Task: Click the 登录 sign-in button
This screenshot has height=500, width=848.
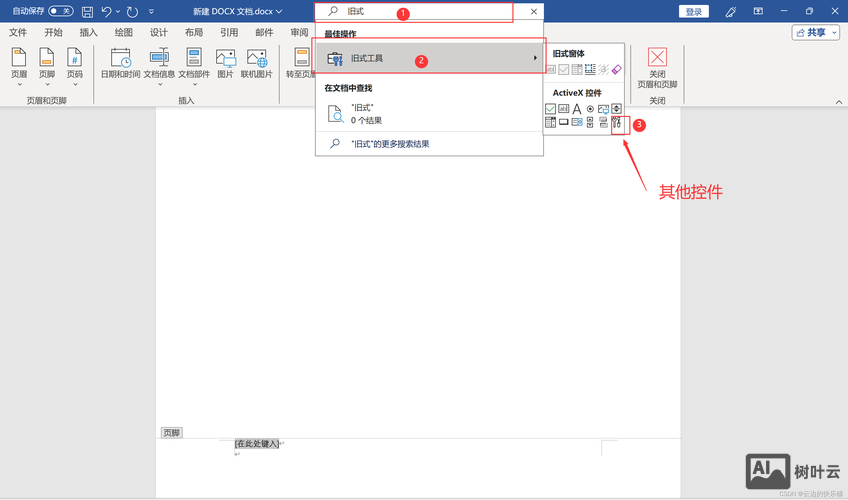Action: 694,11
